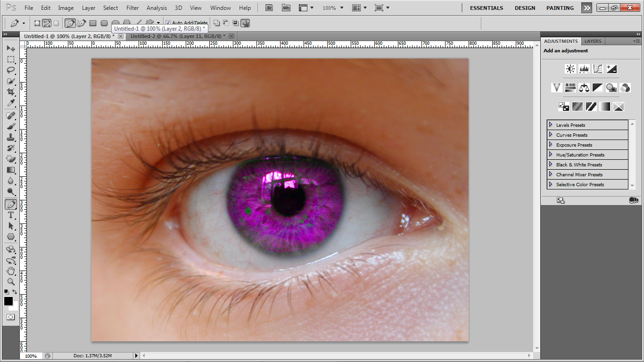Select the Lasso tool

[10, 70]
